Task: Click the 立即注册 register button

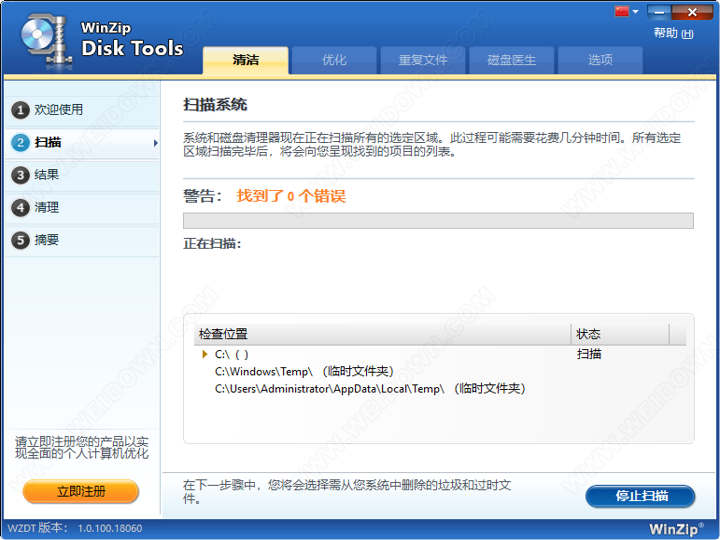Action: click(x=81, y=492)
